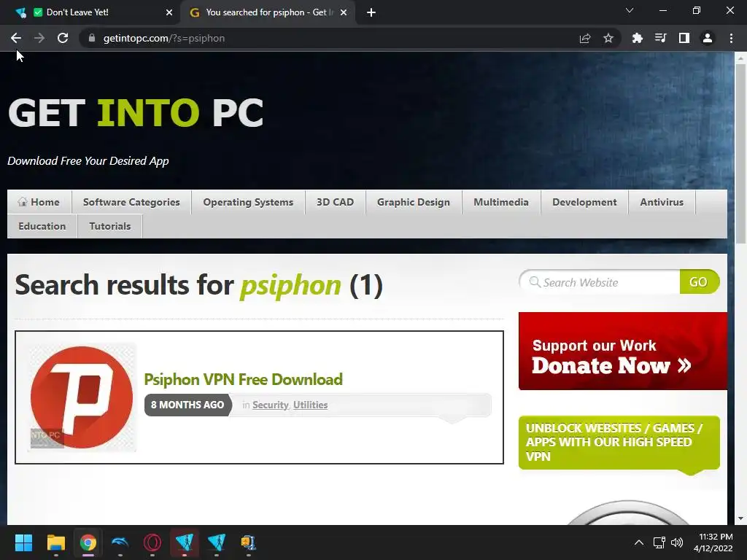Bookmark this page with the star icon

pyautogui.click(x=608, y=38)
